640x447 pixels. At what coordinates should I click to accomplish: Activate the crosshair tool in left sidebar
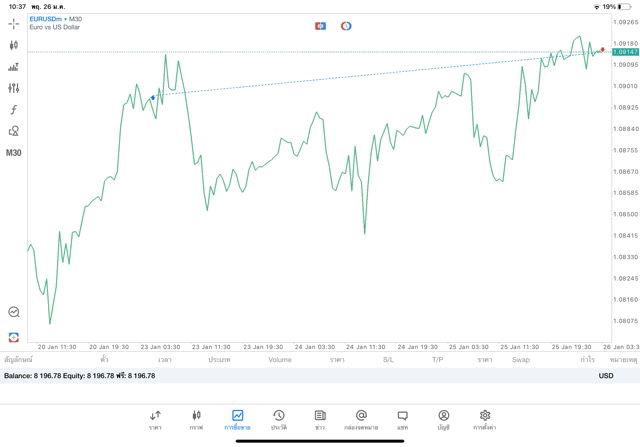click(x=13, y=24)
